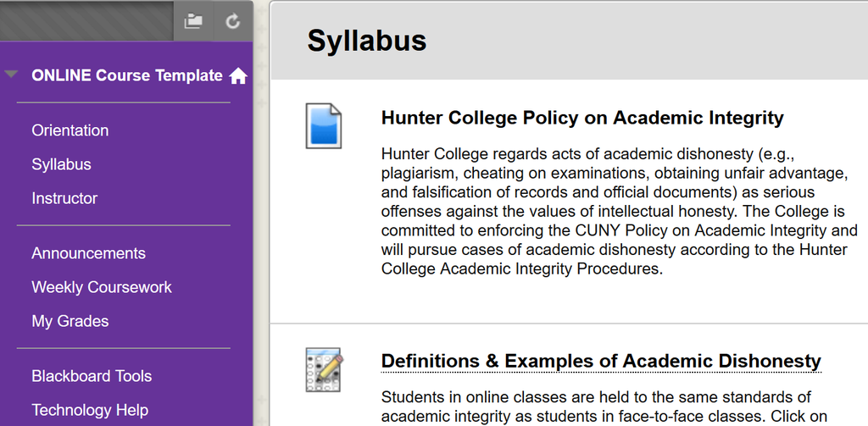Open Blackboard Tools menu entry
Screen dimensions: 868x426
coord(92,376)
